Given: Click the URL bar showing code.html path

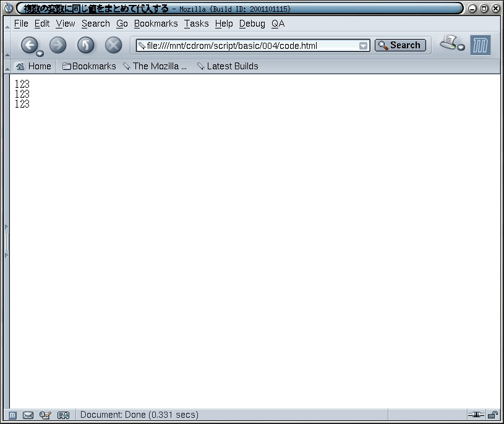Looking at the screenshot, I should coord(252,46).
